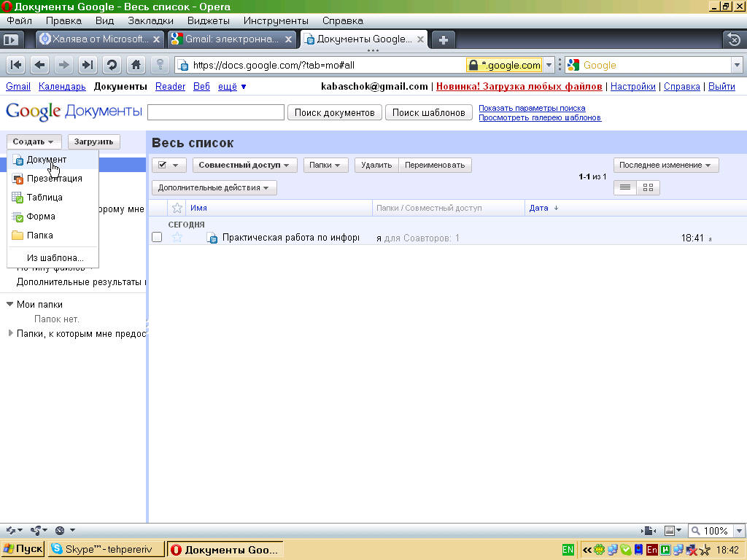The width and height of the screenshot is (747, 560).
Task: Click the Google Документы logo
Action: pyautogui.click(x=74, y=112)
